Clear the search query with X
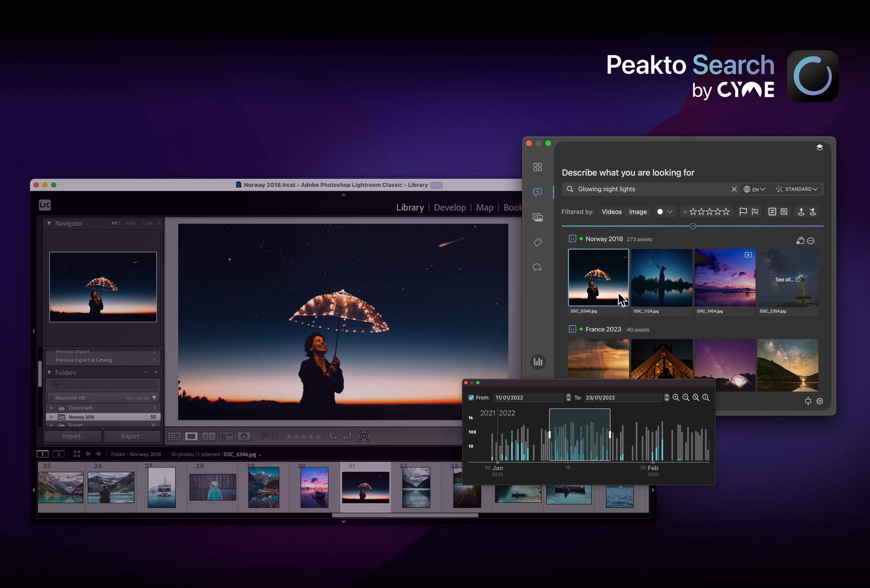The image size is (870, 588). (x=734, y=189)
